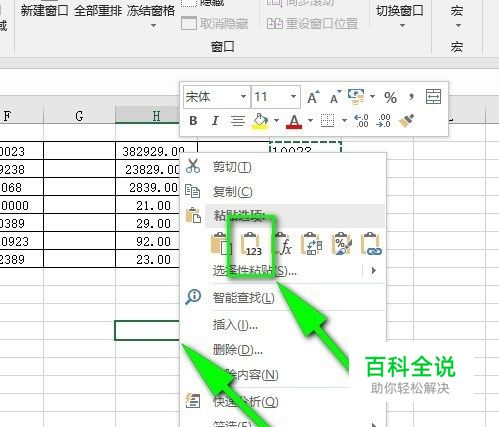
Task: Click the Smart Lookup magnifier icon
Action: [193, 297]
